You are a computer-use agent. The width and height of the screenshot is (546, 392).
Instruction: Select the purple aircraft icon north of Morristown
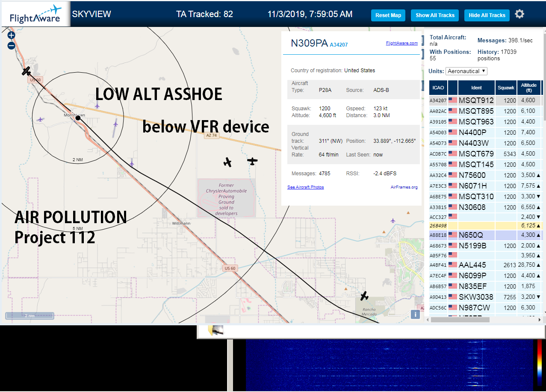97,105
